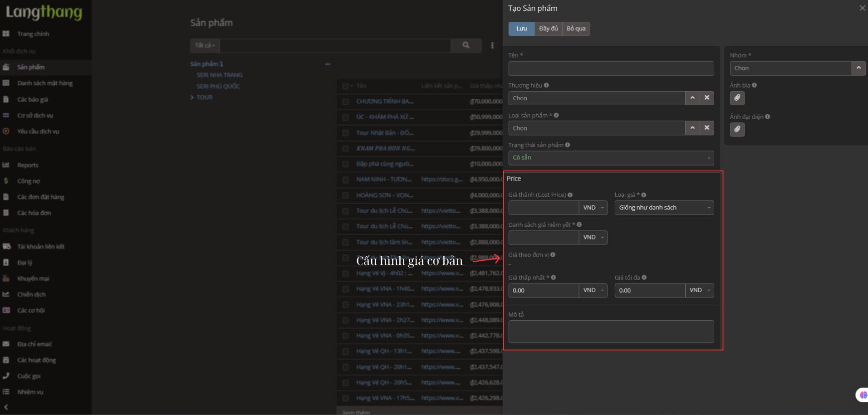
Task: Go to Reports in the sidebar
Action: click(28, 165)
